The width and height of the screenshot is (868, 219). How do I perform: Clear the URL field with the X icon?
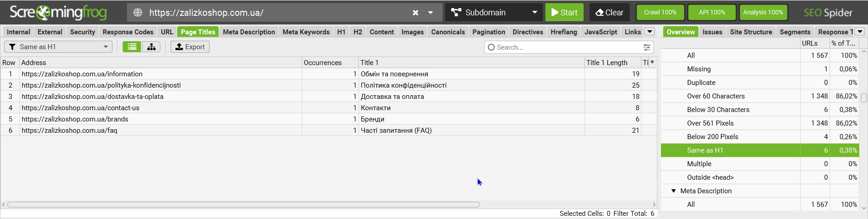click(x=415, y=13)
